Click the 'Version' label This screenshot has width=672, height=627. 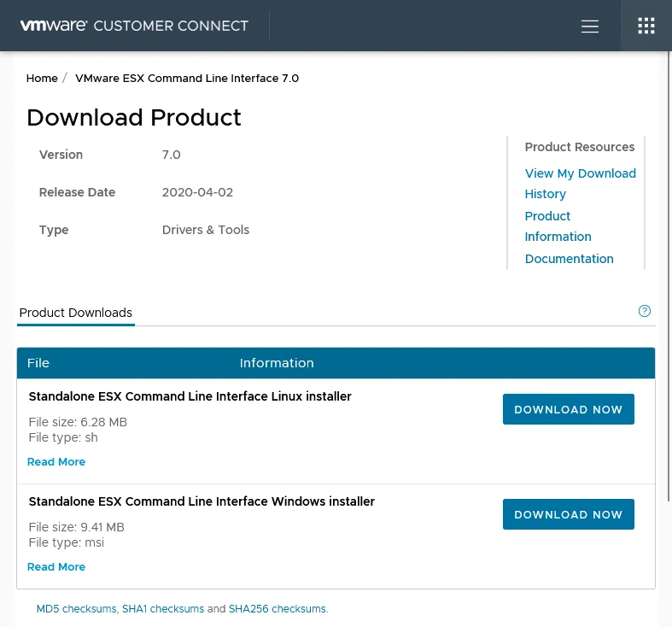61,155
